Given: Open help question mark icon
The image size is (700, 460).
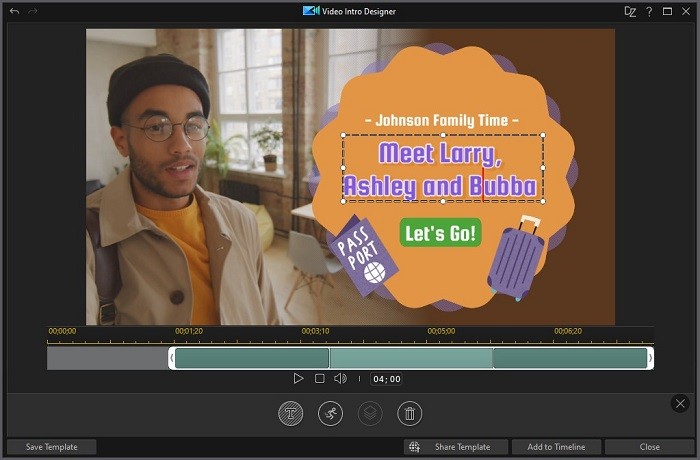Looking at the screenshot, I should point(649,12).
